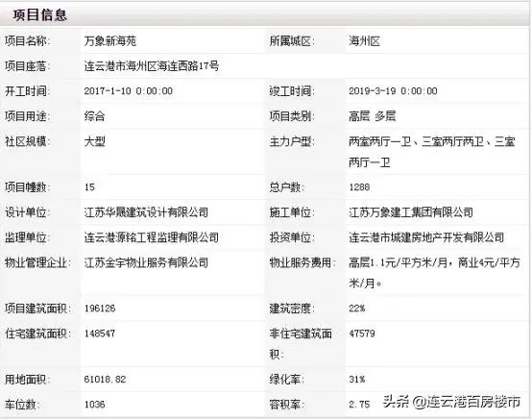Click the 竣工时间 label

(292, 91)
